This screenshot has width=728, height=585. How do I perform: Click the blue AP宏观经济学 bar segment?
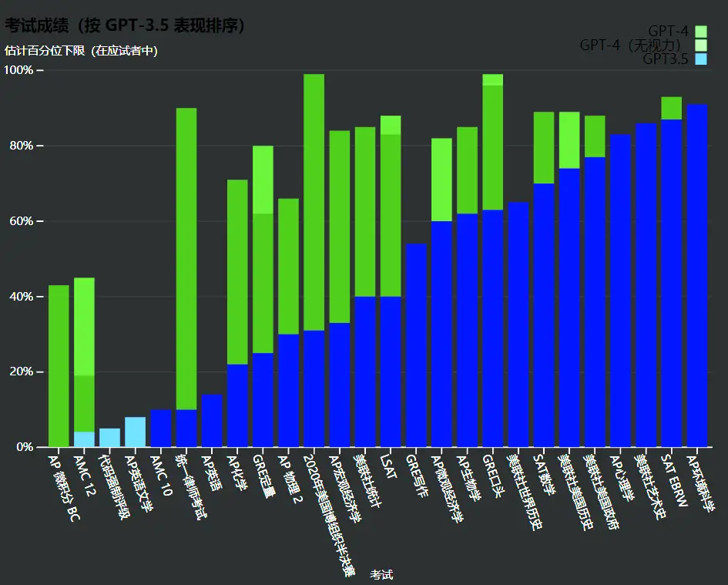(x=340, y=385)
